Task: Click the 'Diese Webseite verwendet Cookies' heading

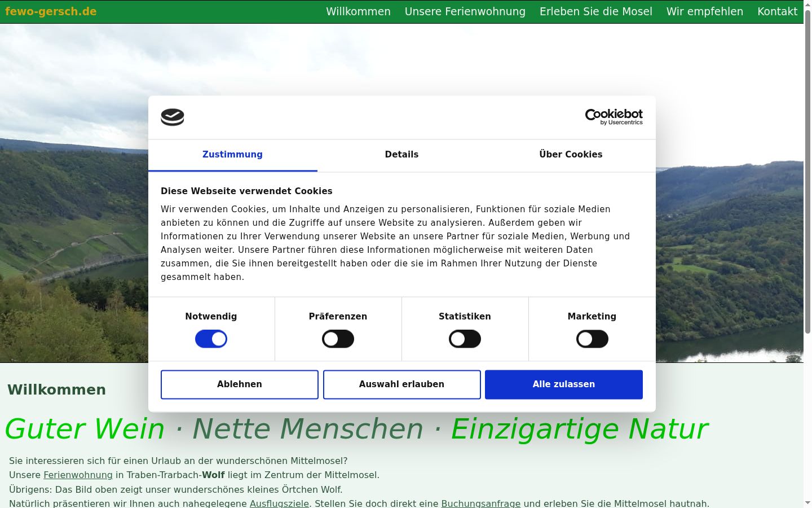Action: [246, 191]
